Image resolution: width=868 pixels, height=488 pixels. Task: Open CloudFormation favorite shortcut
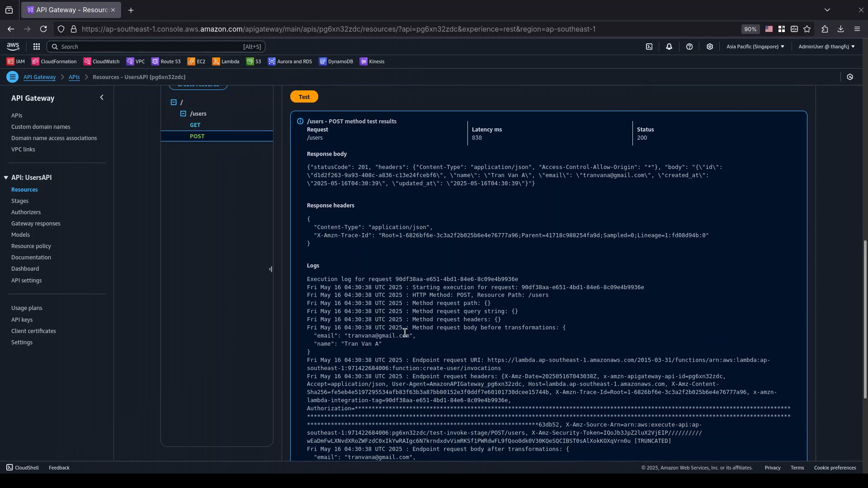click(x=54, y=61)
